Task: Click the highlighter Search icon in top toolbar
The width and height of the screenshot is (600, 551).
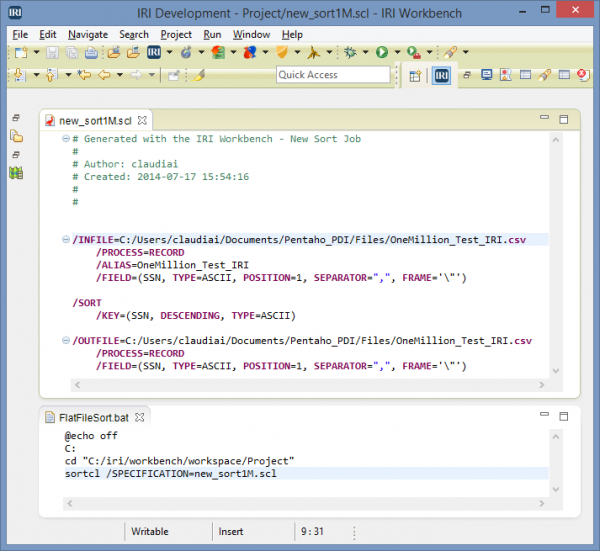Action: (450, 52)
